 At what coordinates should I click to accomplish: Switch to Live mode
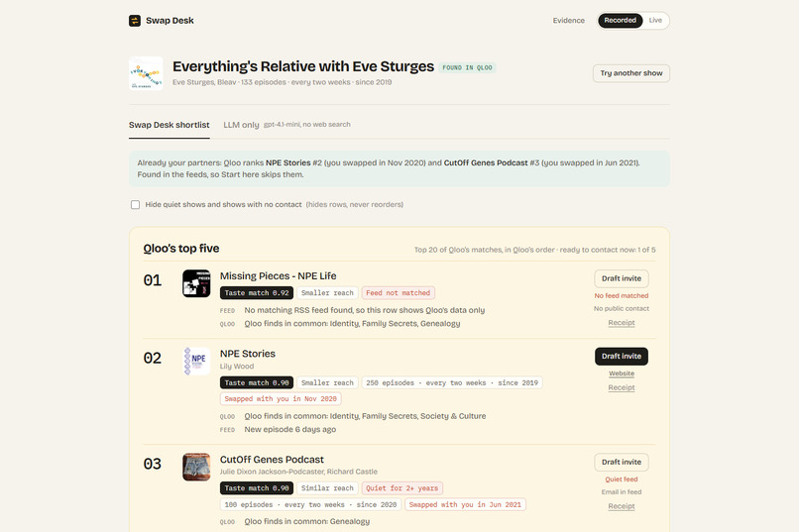[x=655, y=21]
